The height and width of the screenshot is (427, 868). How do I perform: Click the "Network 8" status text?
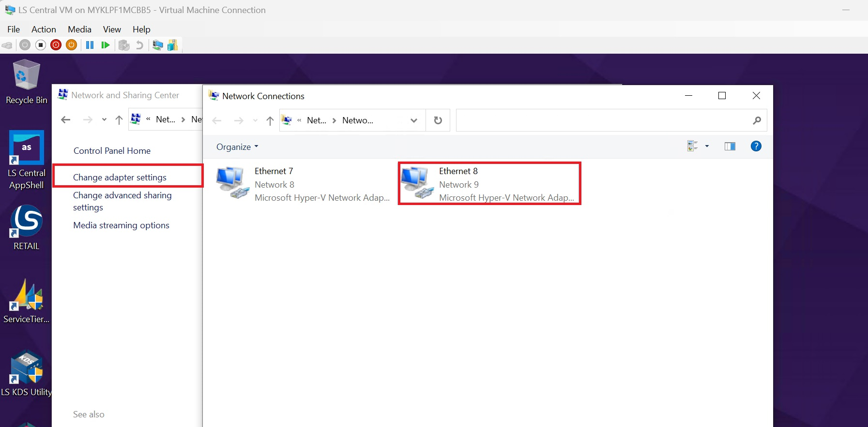pos(274,185)
